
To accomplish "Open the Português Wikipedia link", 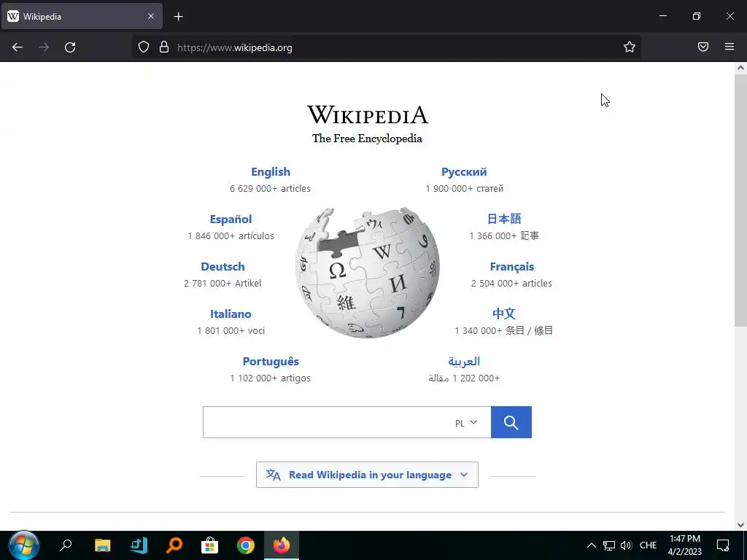I will click(271, 362).
